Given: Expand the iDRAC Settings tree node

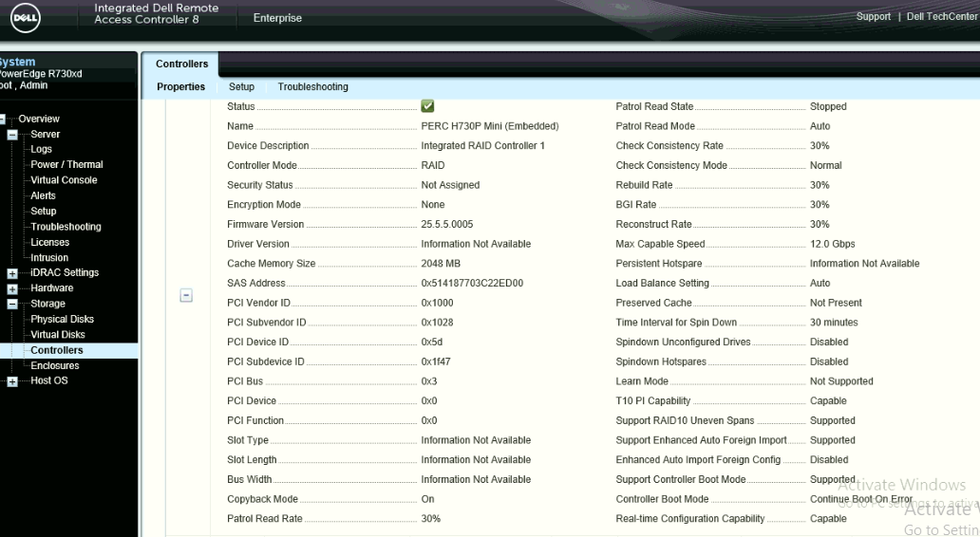Looking at the screenshot, I should click(12, 273).
